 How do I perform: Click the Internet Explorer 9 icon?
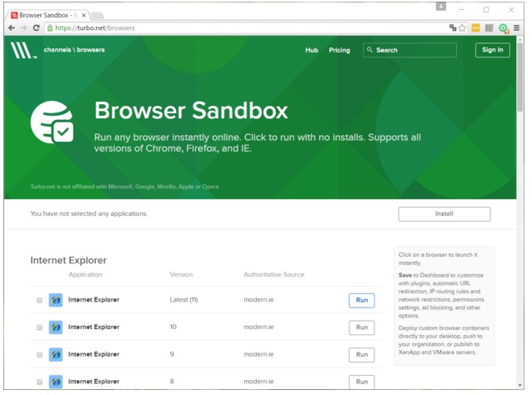click(56, 354)
